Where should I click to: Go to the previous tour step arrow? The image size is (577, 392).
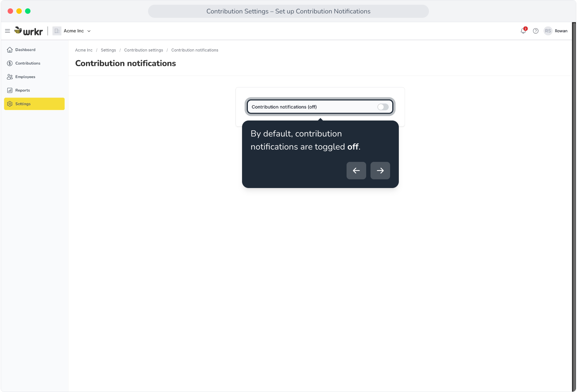click(356, 171)
